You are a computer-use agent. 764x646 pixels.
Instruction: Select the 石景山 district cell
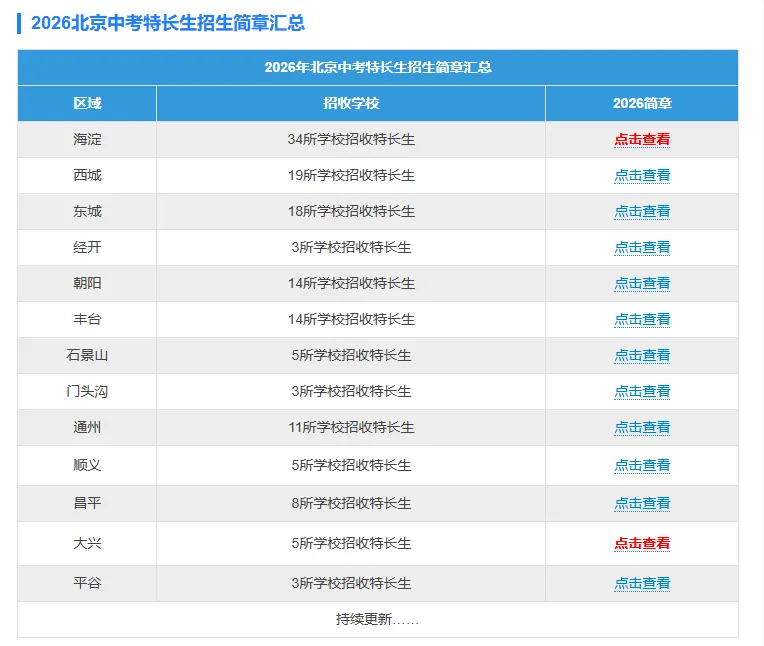point(87,356)
